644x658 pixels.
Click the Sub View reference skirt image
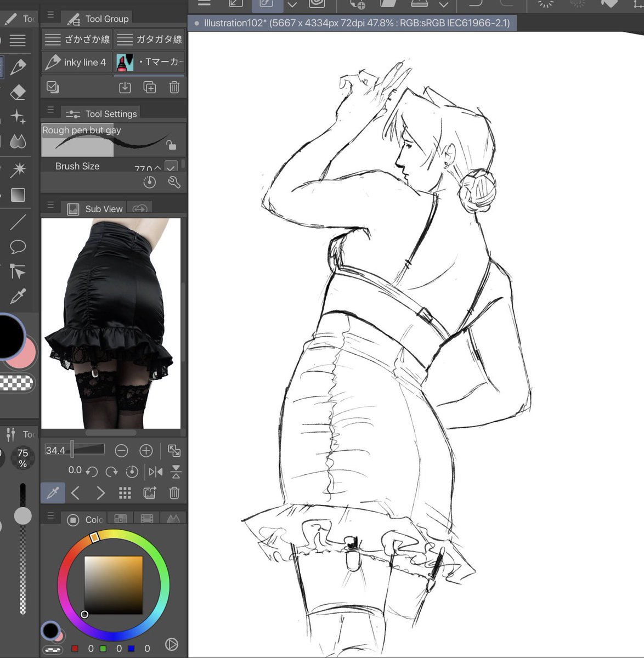(x=111, y=324)
